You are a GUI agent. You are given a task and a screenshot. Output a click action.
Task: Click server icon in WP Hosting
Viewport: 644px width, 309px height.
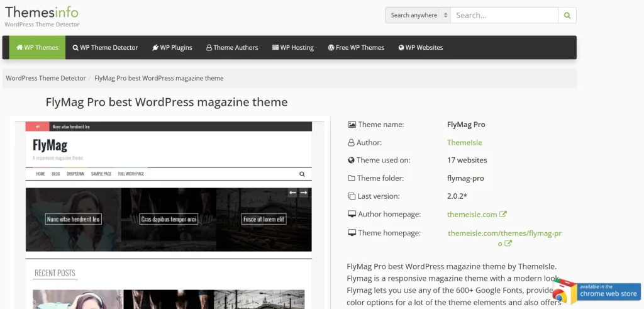(275, 47)
